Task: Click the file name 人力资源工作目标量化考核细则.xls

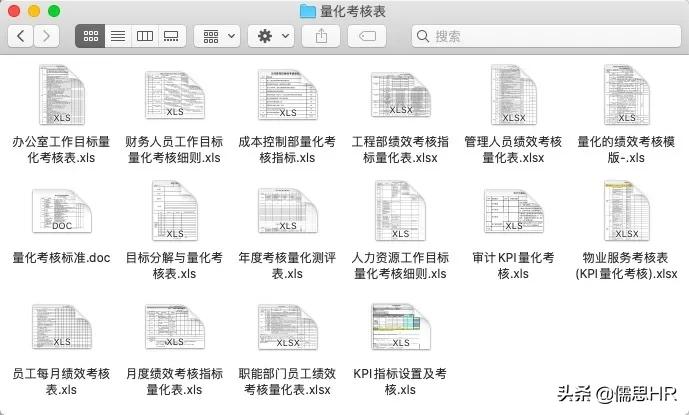Action: click(400, 266)
